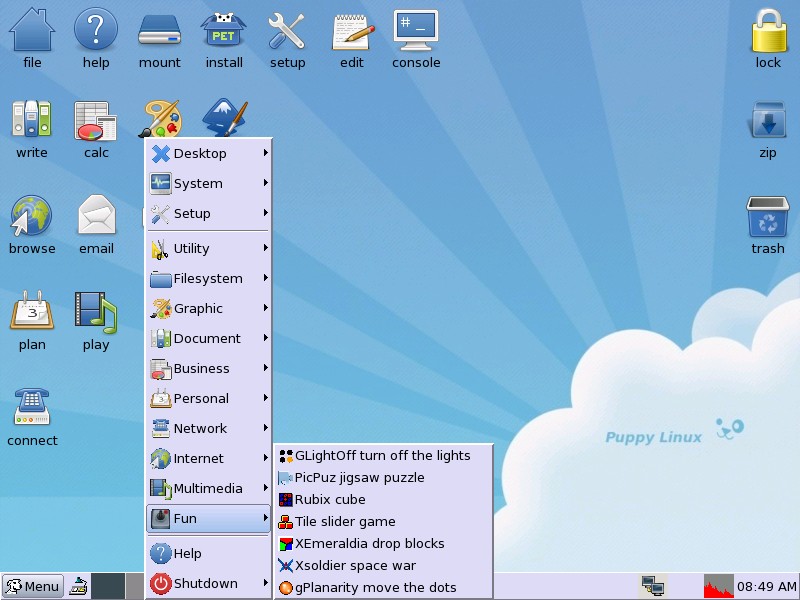Launch the install PET package icon
This screenshot has width=800, height=600.
coord(224,33)
